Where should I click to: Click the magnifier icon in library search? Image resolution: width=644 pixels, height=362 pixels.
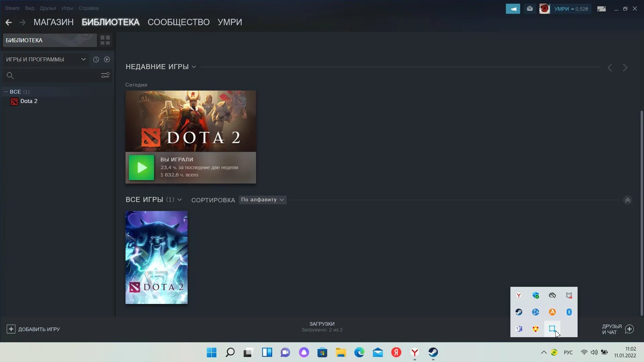(10, 75)
